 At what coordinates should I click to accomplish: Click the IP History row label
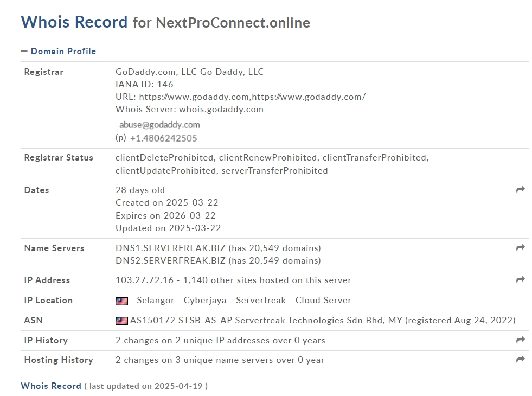46,340
